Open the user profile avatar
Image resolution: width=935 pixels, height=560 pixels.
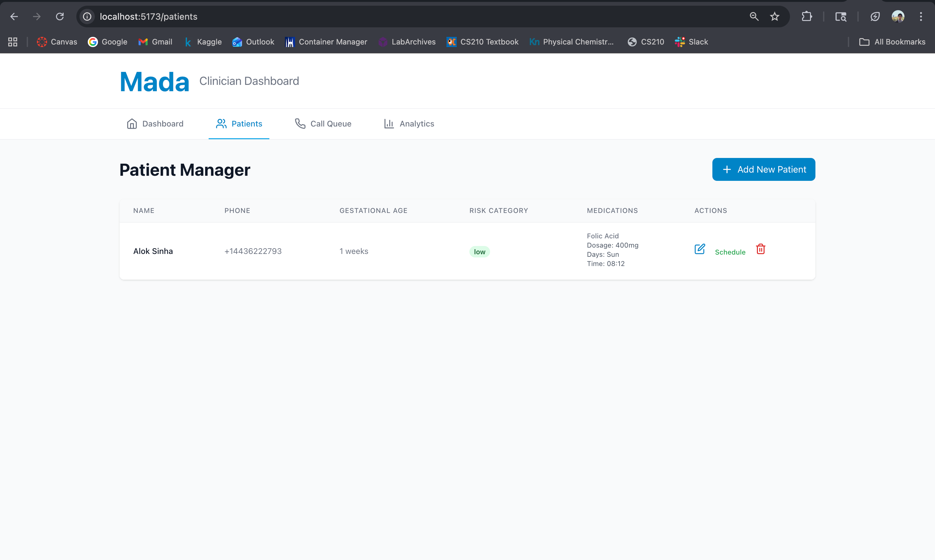(x=897, y=17)
